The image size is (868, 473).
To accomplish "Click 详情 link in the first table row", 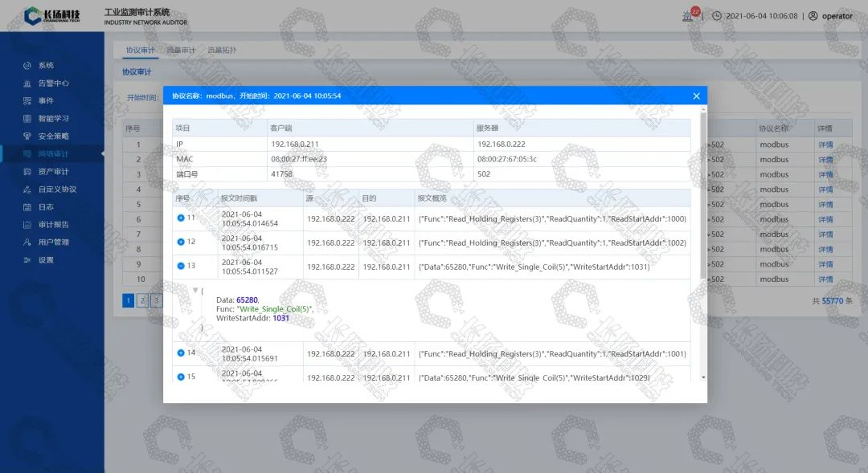I will [825, 145].
